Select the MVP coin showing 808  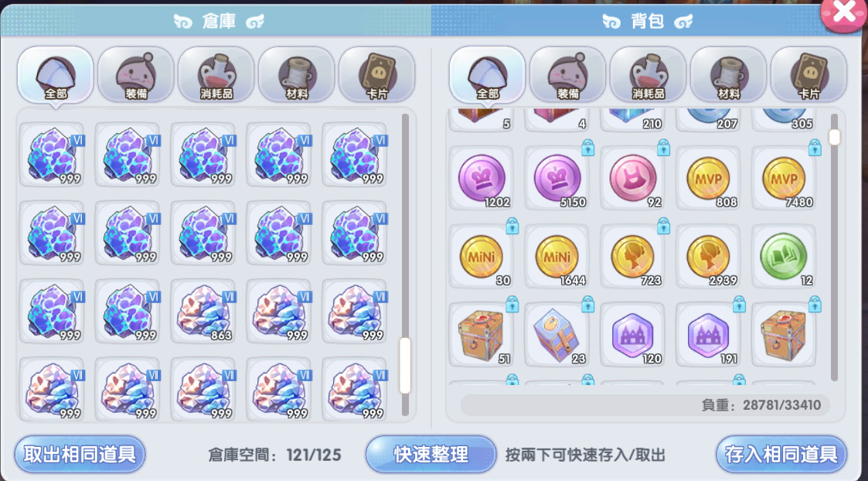708,179
